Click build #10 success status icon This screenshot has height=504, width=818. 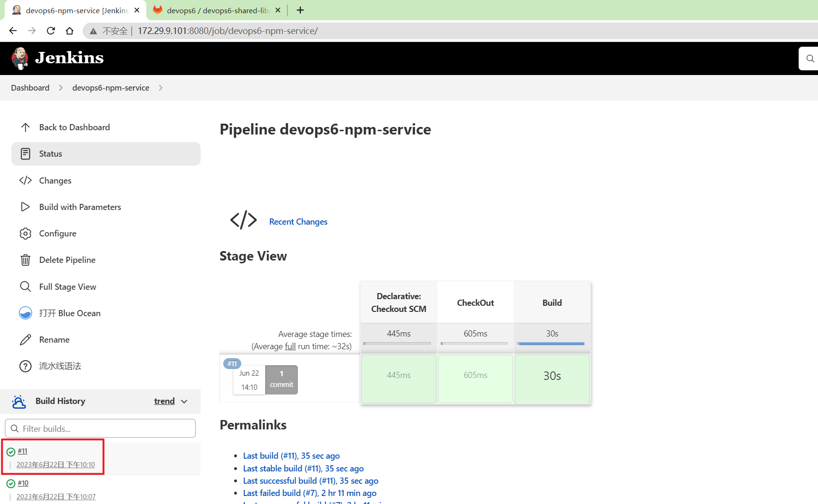pyautogui.click(x=11, y=484)
